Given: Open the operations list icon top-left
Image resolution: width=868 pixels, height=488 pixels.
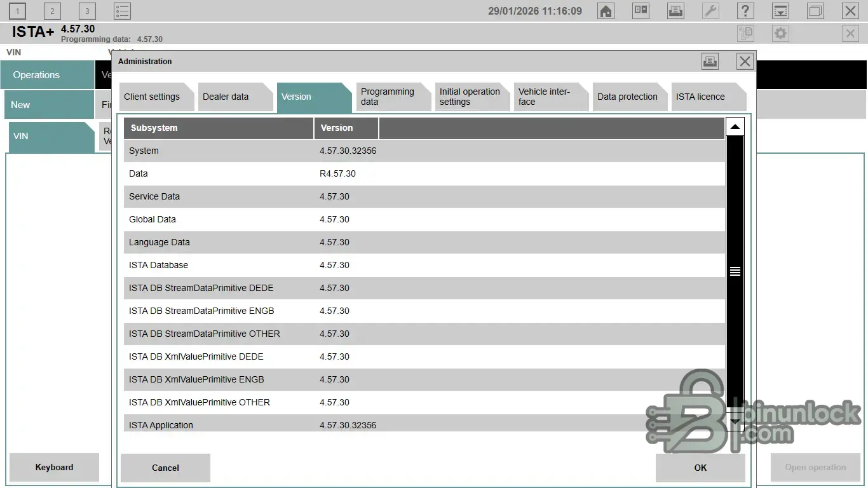Looking at the screenshot, I should pos(122,11).
